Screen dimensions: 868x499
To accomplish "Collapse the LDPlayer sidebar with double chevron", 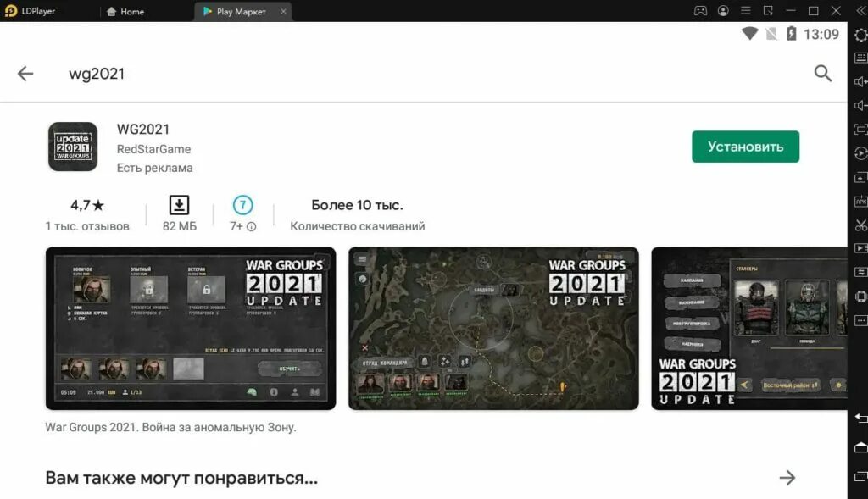I will (x=861, y=10).
